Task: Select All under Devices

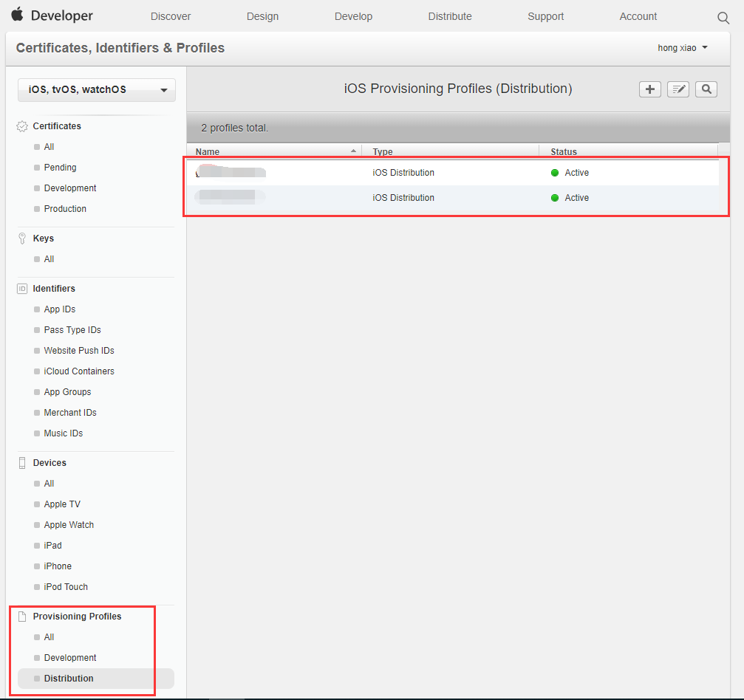Action: click(x=49, y=484)
